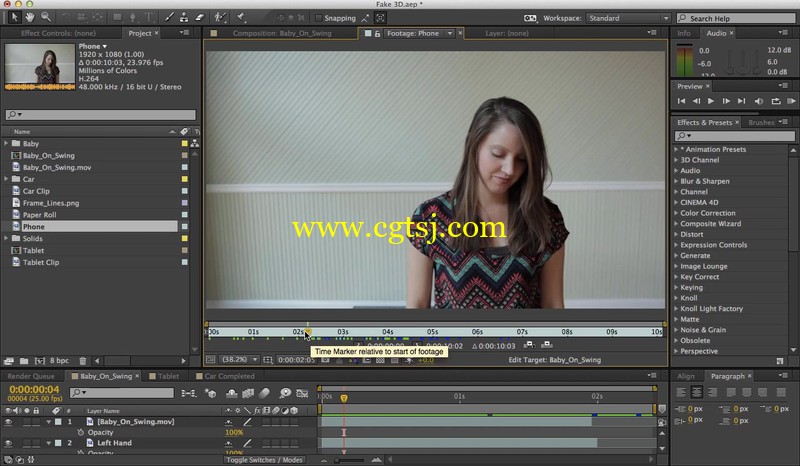
Task: Expand Animation Presets category
Action: click(x=676, y=150)
